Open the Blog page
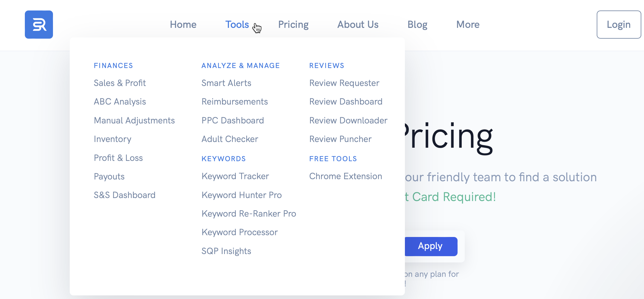644x299 pixels. click(x=417, y=25)
